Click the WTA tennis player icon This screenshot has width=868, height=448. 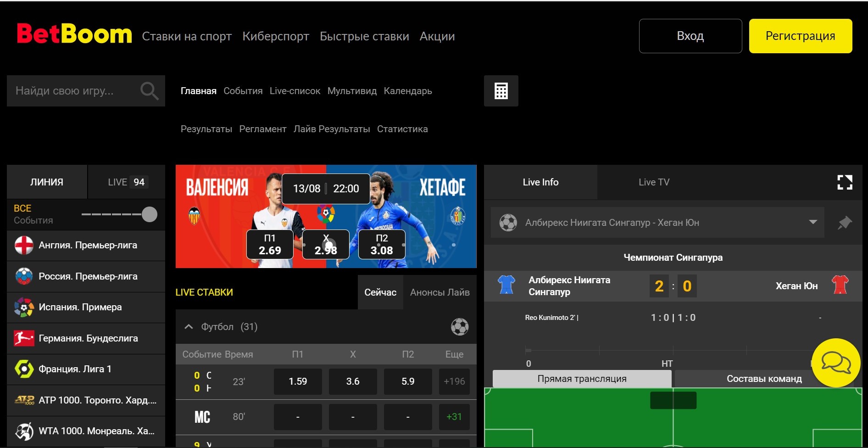(24, 431)
